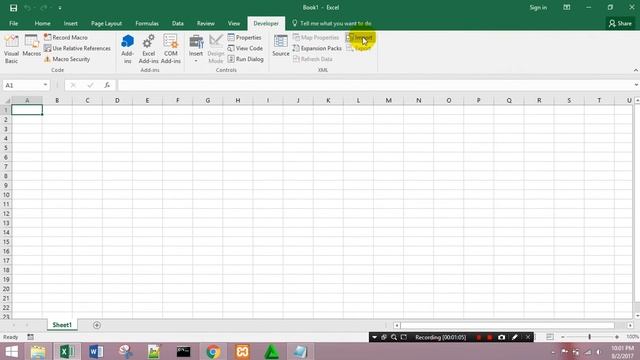Undo the last action
This screenshot has height=360, width=640.
27,8
